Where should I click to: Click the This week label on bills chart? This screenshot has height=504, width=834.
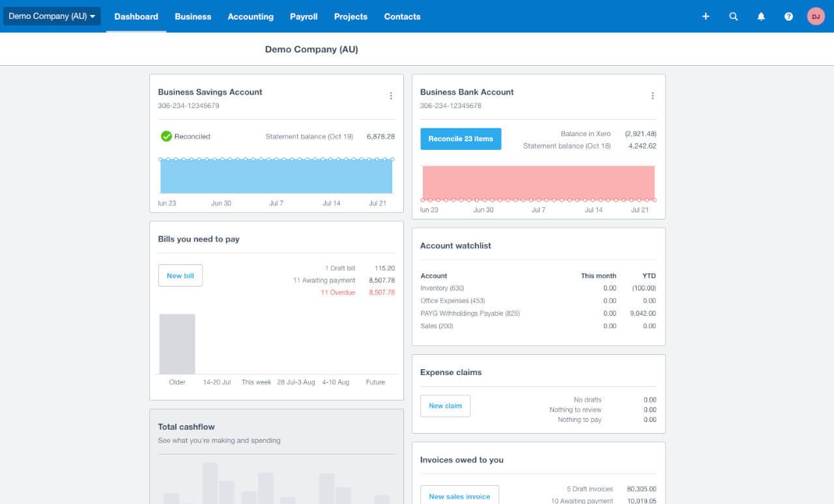[x=256, y=382]
